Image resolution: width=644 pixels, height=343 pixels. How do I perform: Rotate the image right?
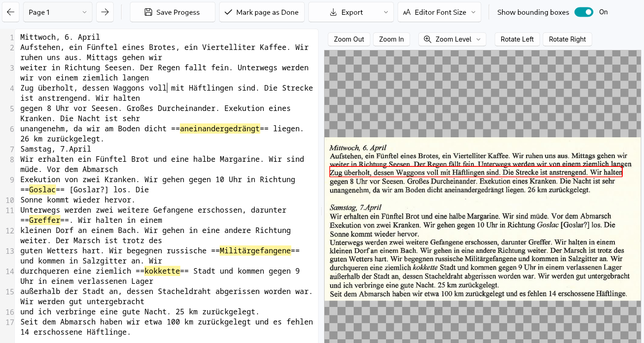[567, 39]
